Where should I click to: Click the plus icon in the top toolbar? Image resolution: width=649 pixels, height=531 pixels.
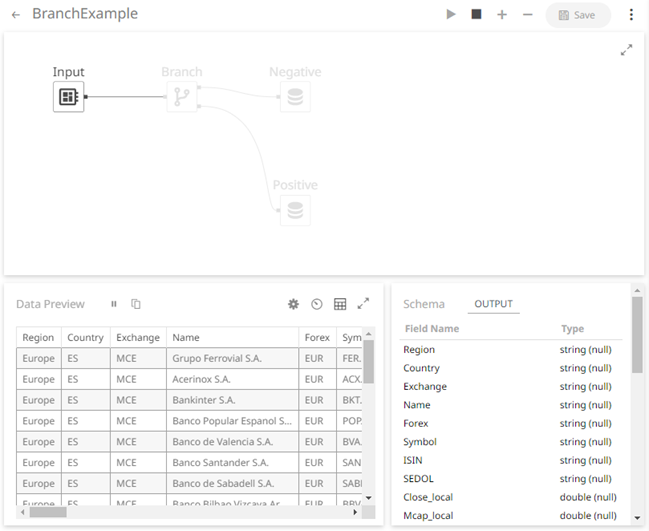click(x=502, y=15)
